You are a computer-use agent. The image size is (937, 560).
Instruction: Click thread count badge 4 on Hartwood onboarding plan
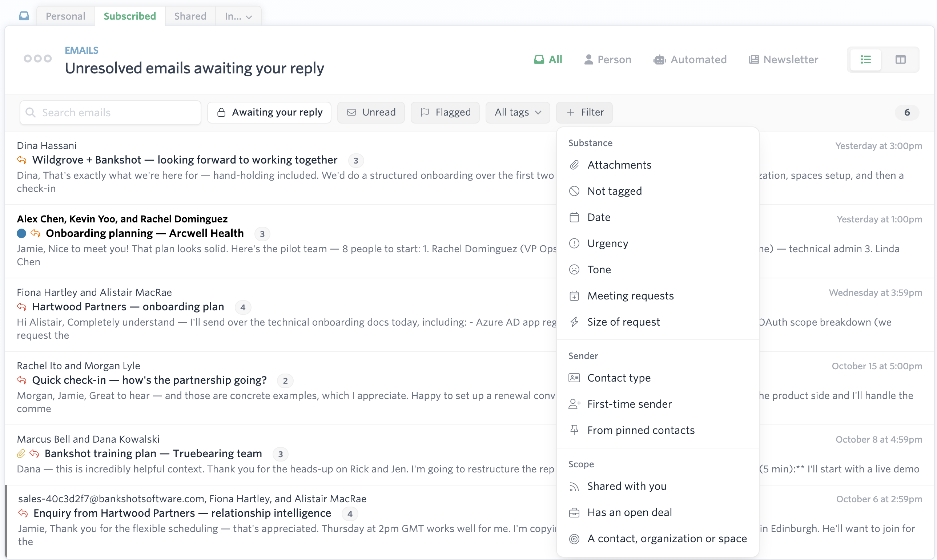[x=243, y=307]
